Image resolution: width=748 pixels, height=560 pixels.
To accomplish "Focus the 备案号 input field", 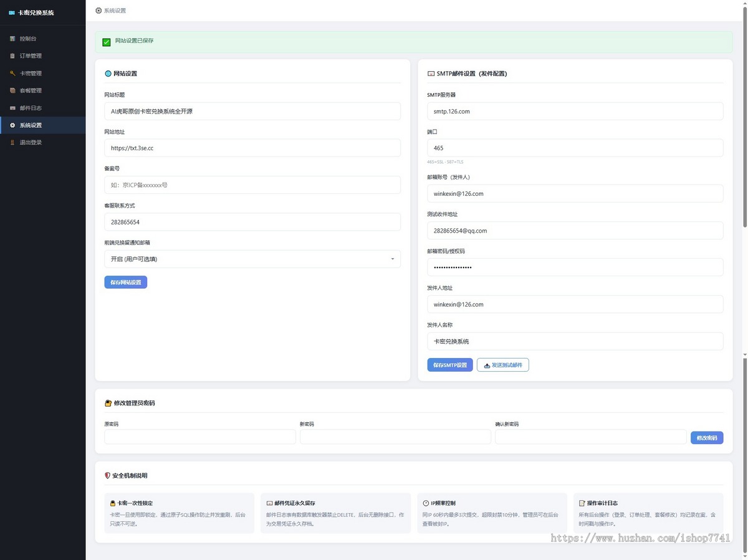I will pyautogui.click(x=252, y=185).
